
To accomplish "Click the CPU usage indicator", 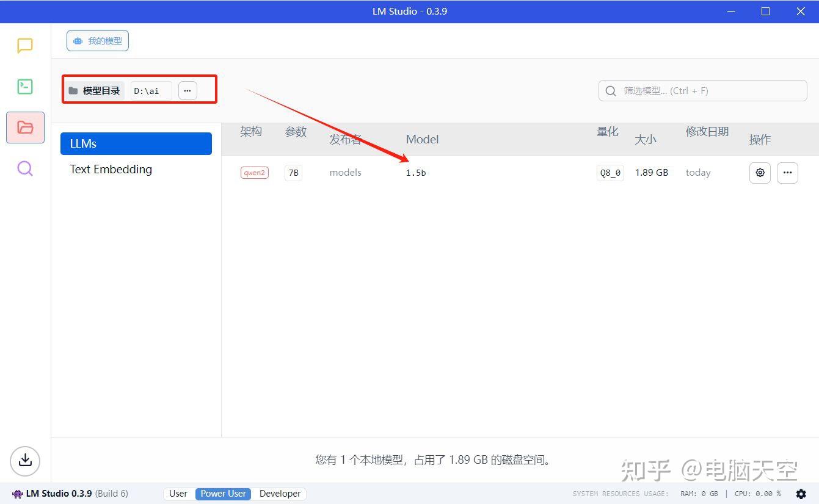I will (x=758, y=494).
